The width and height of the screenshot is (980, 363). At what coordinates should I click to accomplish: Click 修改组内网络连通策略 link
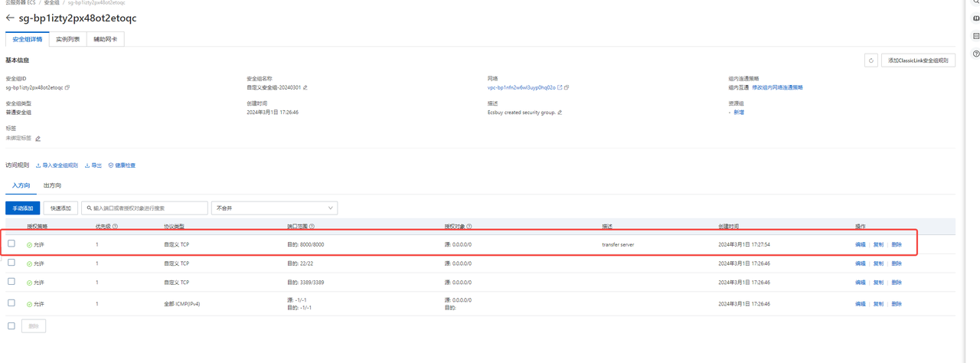(x=777, y=88)
